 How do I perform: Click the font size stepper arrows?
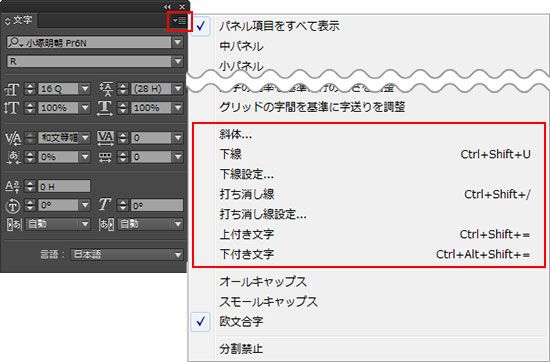30,89
